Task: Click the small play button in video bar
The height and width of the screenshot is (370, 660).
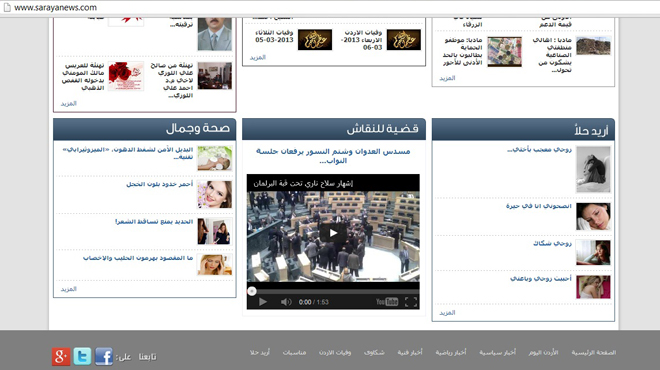Action: click(x=263, y=302)
